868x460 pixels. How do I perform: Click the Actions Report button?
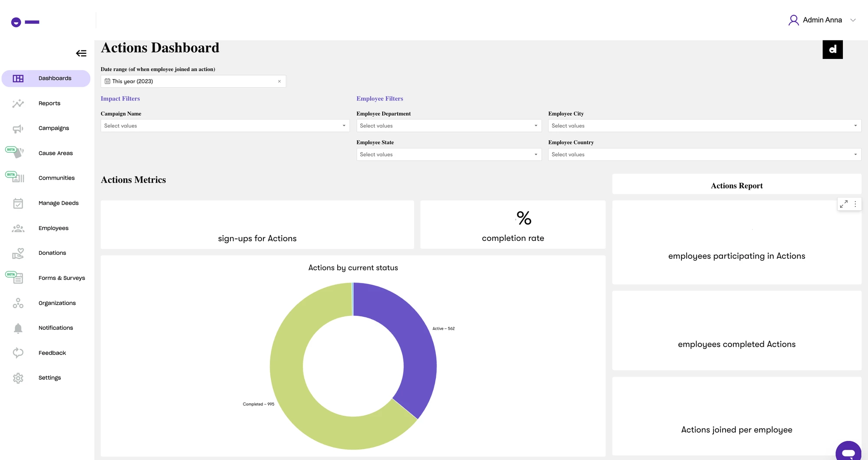[736, 186]
